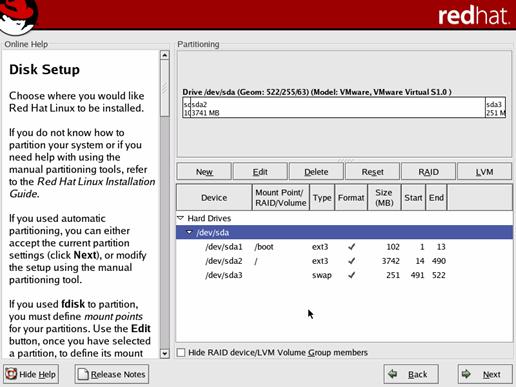This screenshot has height=387, width=516.
Task: Click the 102 size value
Action: 393,247
